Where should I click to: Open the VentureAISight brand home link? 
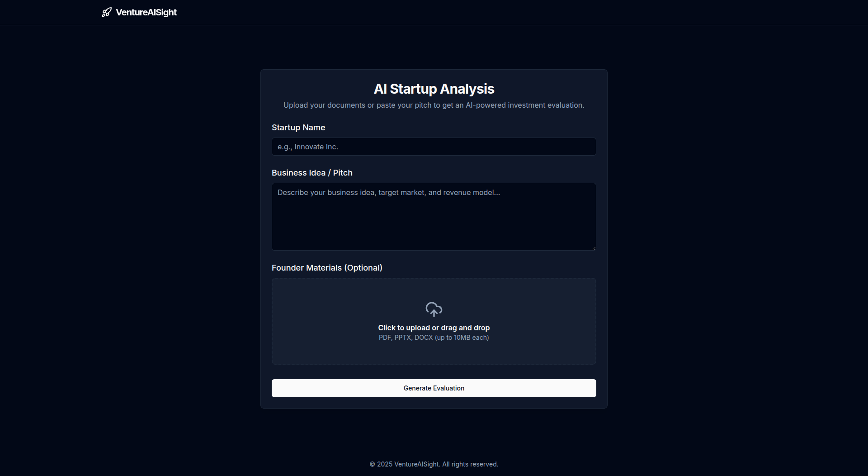click(x=146, y=13)
